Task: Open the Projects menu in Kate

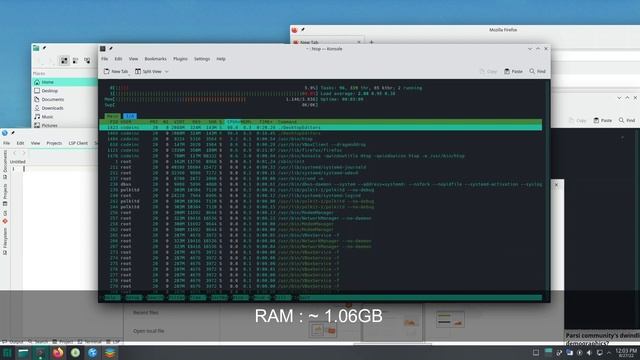Action: point(54,143)
